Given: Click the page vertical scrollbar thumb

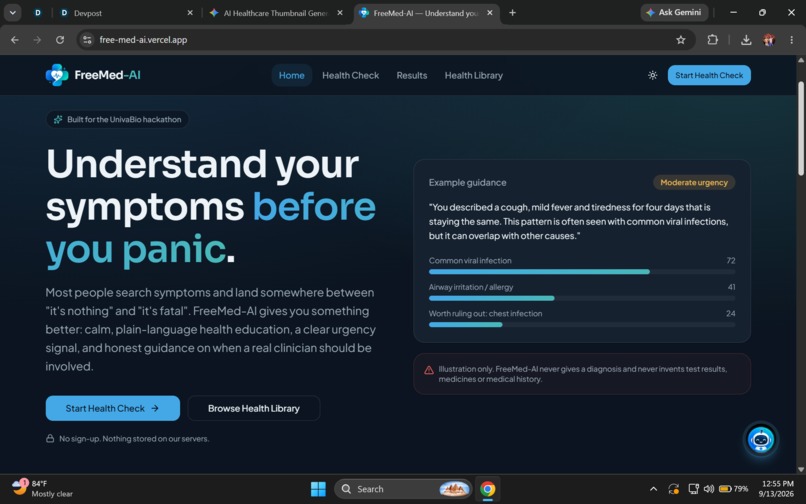Looking at the screenshot, I should tap(801, 129).
